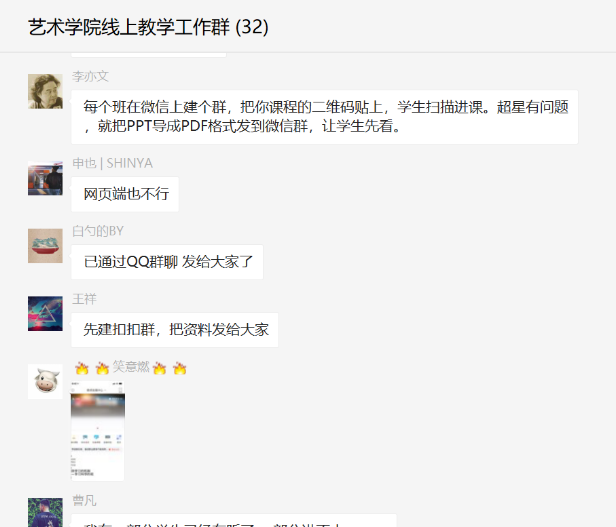Viewport: 616px width, 527px height.
Task: Open the phone screenshot image thumbnail
Action: [97, 431]
